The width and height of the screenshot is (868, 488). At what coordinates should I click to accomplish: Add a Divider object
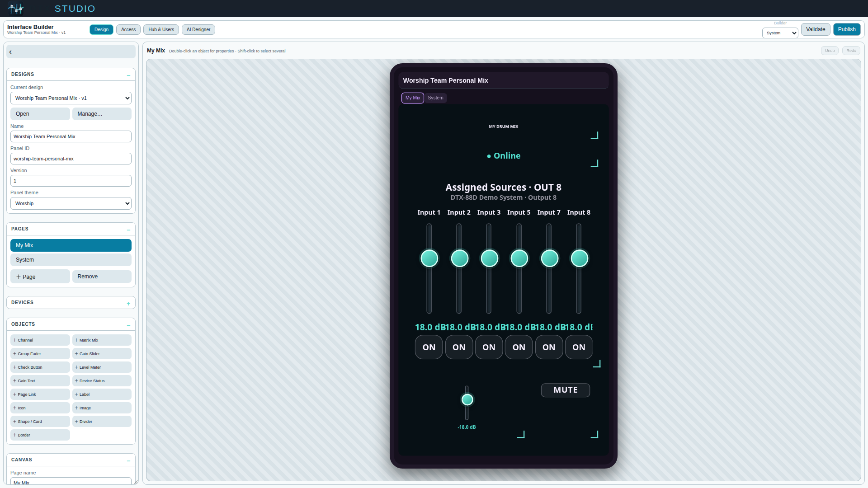click(102, 422)
